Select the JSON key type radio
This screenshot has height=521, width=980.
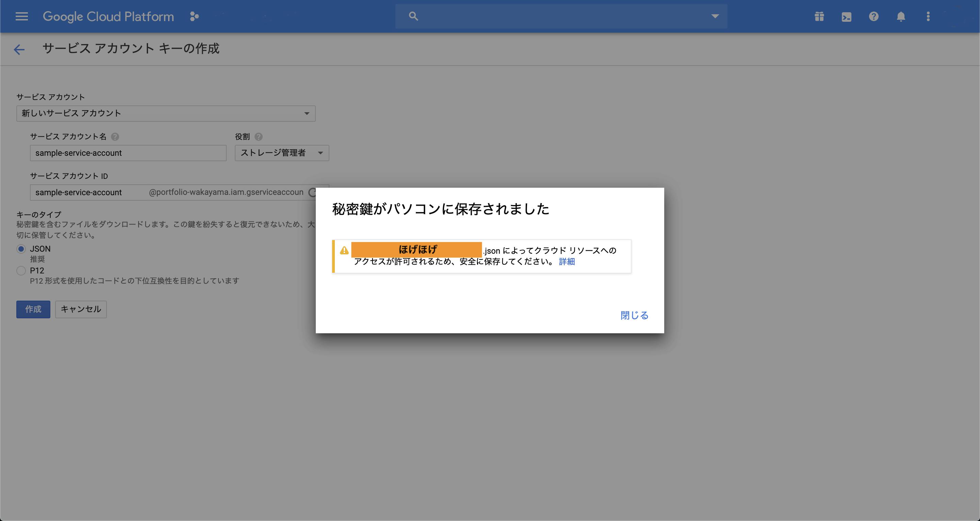pyautogui.click(x=21, y=249)
